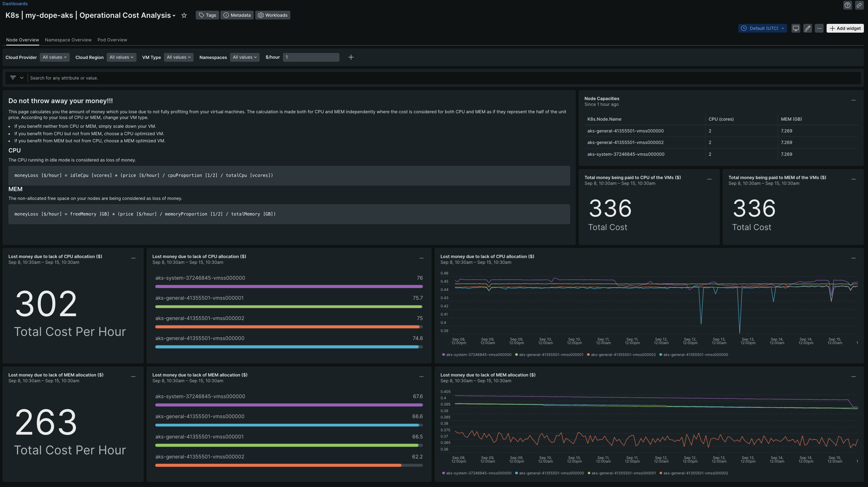Expand the Cloud Provider All values dropdown

55,57
